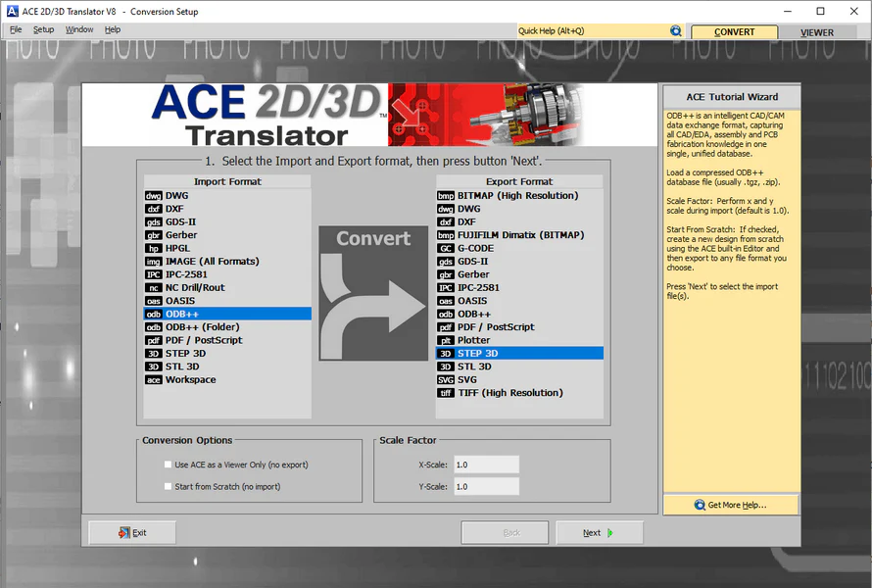This screenshot has width=872, height=588.
Task: Click the Quick Help magnifier icon
Action: click(x=676, y=30)
